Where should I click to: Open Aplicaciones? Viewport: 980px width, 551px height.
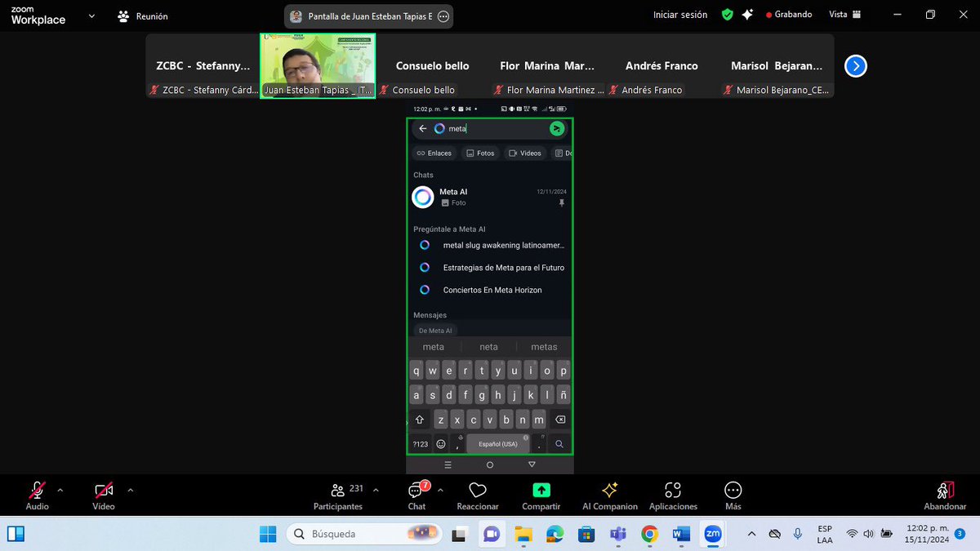pyautogui.click(x=673, y=495)
